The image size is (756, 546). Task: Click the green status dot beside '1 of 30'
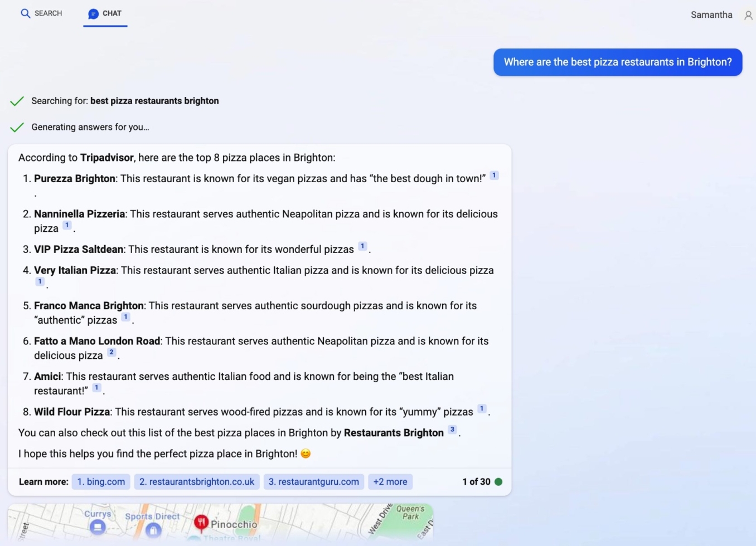click(x=498, y=481)
